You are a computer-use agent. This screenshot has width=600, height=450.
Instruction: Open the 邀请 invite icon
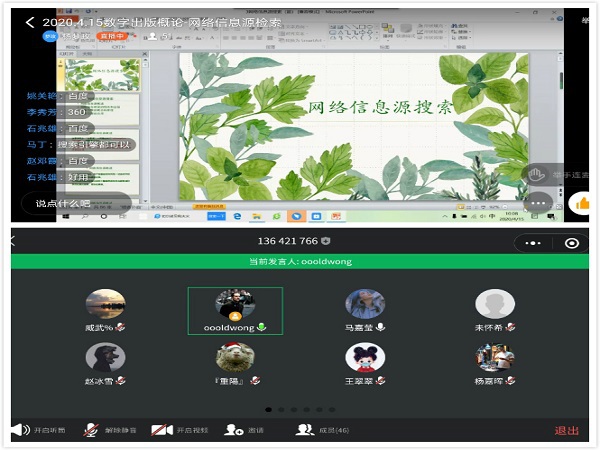[234, 430]
